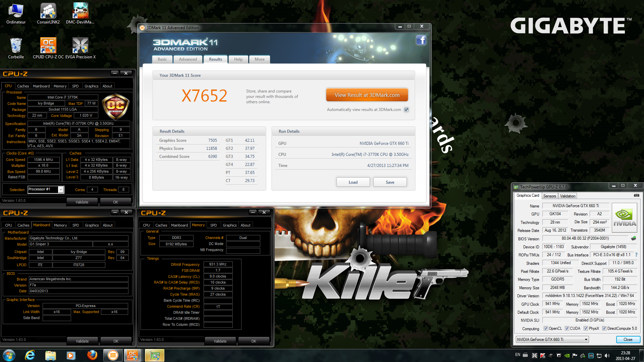This screenshot has height=362, width=644.
Task: Click the Load button in Run Details
Action: 353,182
